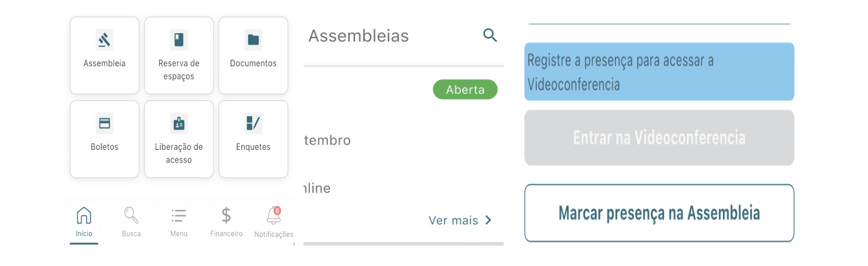868x266 pixels.
Task: Open the Boletos card icon
Action: (105, 123)
